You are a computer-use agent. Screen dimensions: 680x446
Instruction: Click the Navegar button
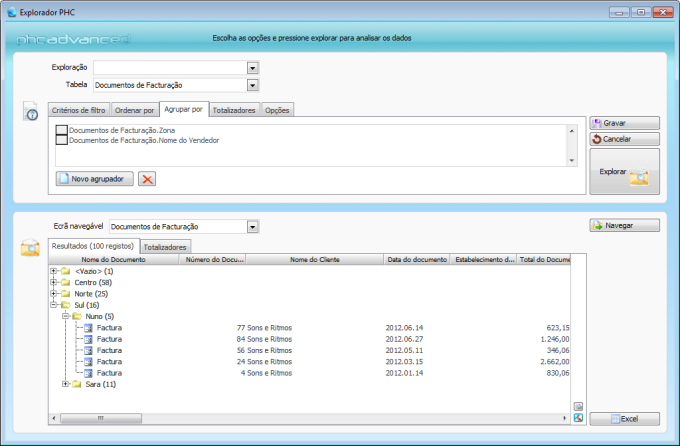[624, 225]
